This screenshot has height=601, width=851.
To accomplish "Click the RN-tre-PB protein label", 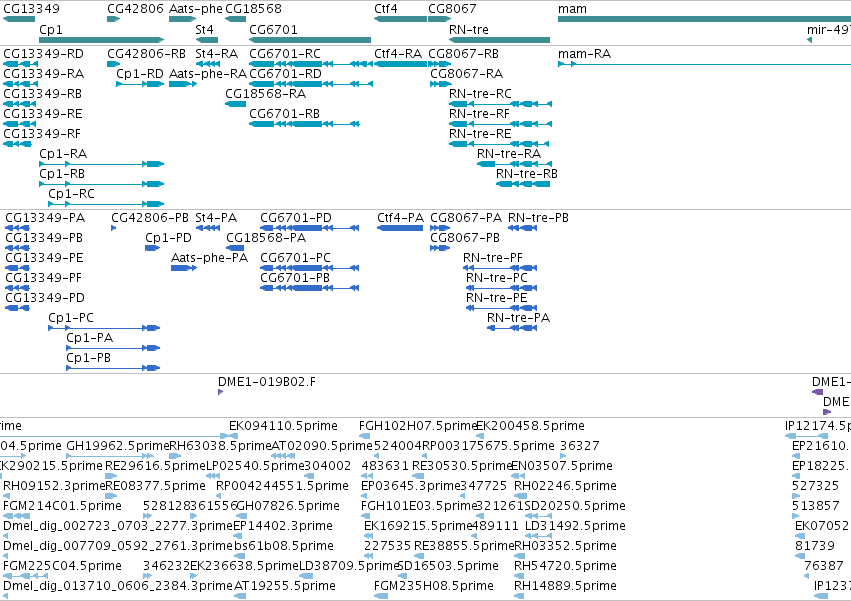I will click(x=538, y=218).
